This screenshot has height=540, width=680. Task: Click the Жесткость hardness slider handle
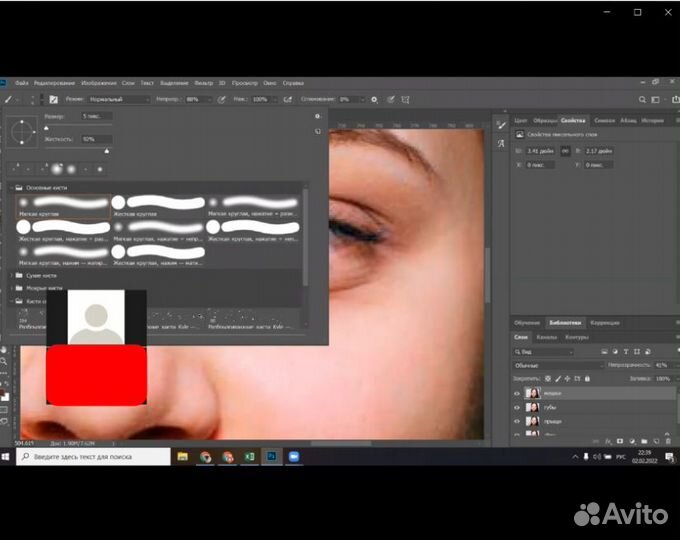coord(107,151)
